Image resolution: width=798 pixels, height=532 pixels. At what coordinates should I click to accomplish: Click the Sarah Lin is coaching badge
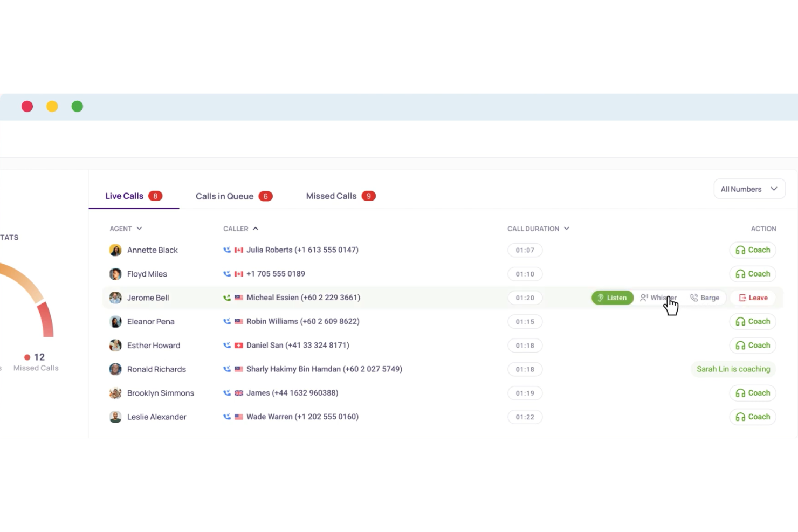coord(733,369)
